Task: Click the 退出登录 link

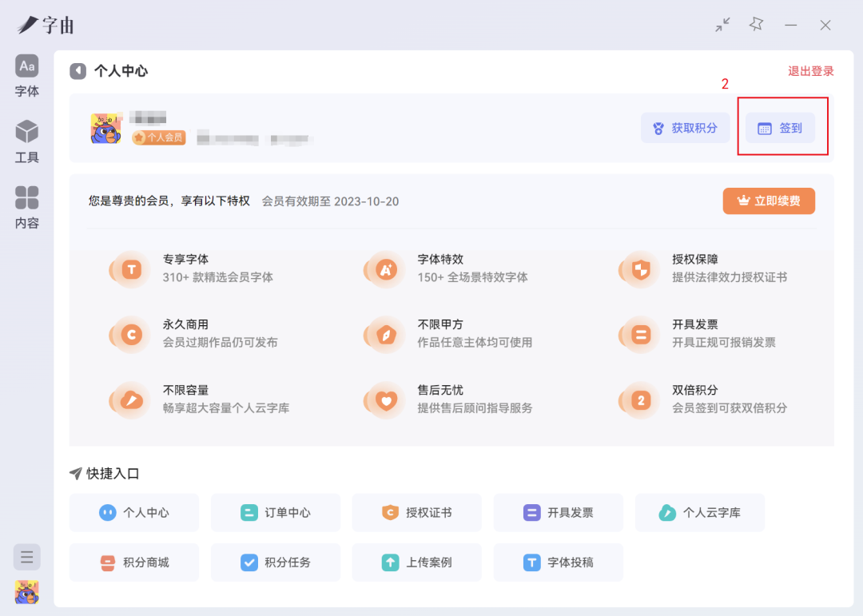Action: coord(810,71)
